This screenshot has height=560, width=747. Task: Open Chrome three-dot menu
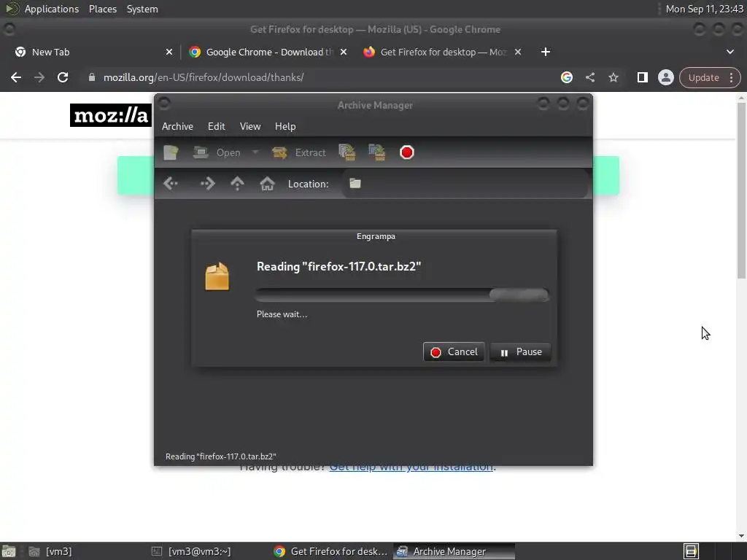tap(731, 77)
